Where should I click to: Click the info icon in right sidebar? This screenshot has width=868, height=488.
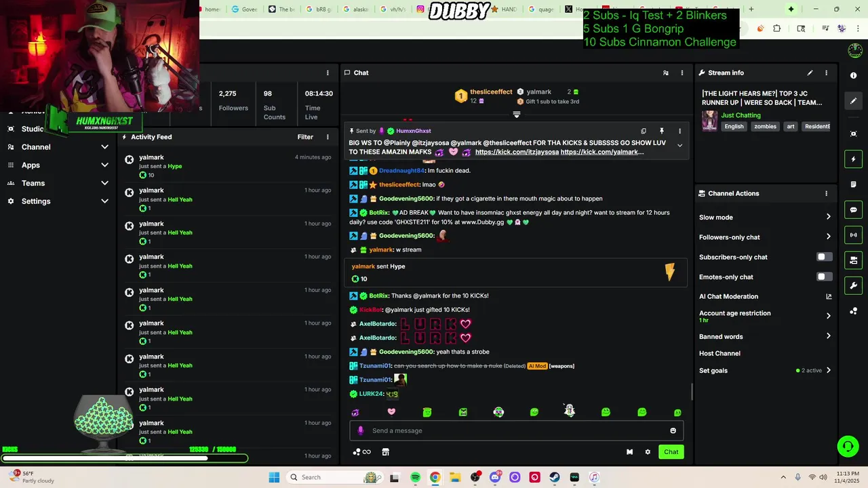[854, 75]
